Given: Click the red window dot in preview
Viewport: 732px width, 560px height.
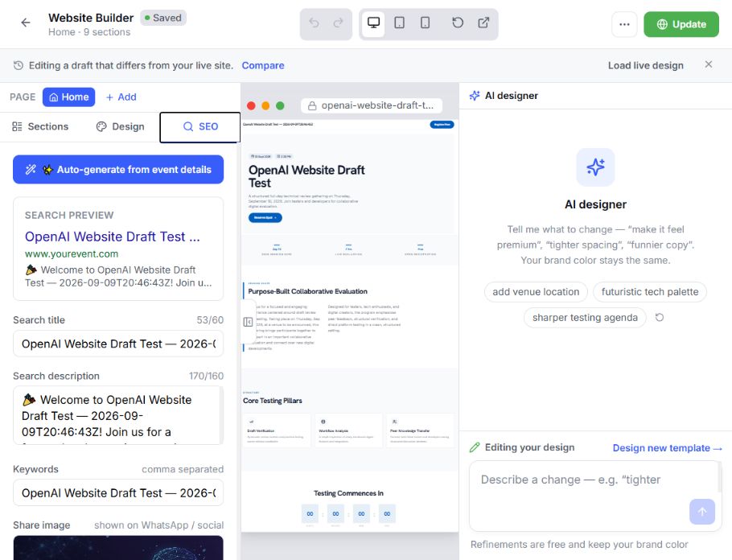Looking at the screenshot, I should coord(251,105).
